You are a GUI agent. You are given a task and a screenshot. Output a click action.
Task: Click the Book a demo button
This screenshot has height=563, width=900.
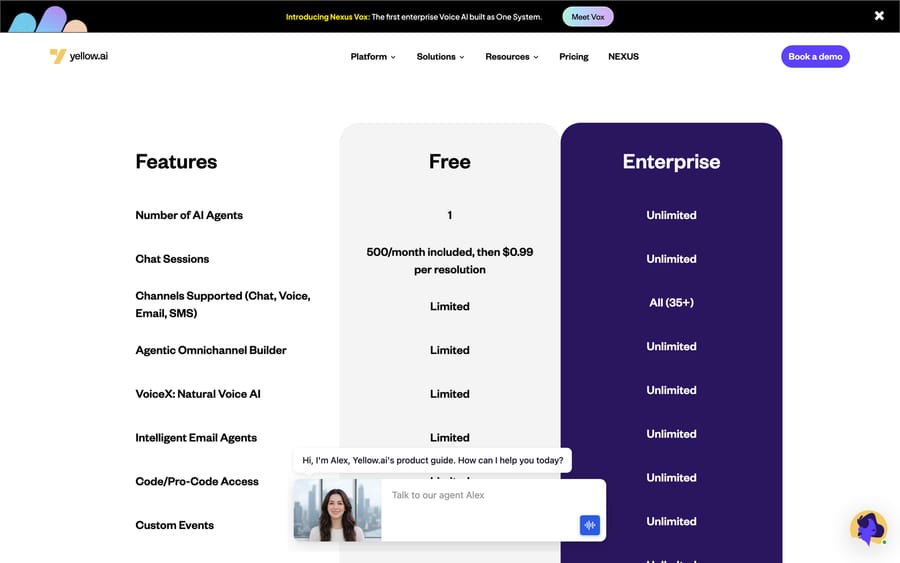[815, 56]
